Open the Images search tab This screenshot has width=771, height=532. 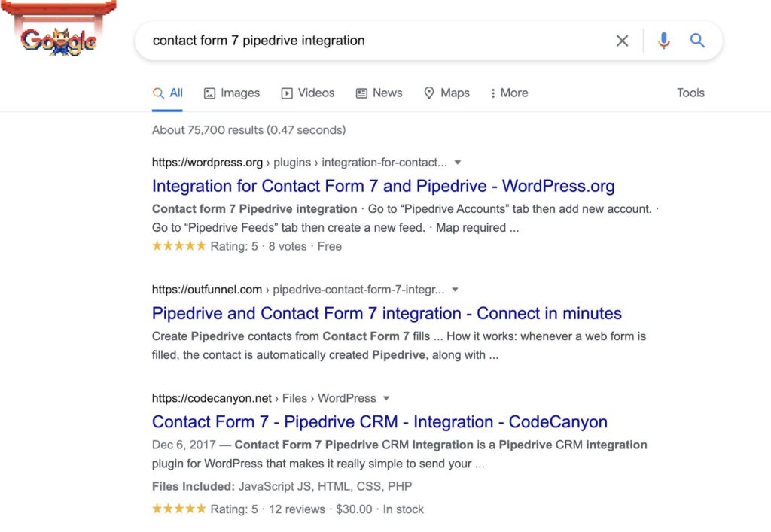click(x=232, y=93)
